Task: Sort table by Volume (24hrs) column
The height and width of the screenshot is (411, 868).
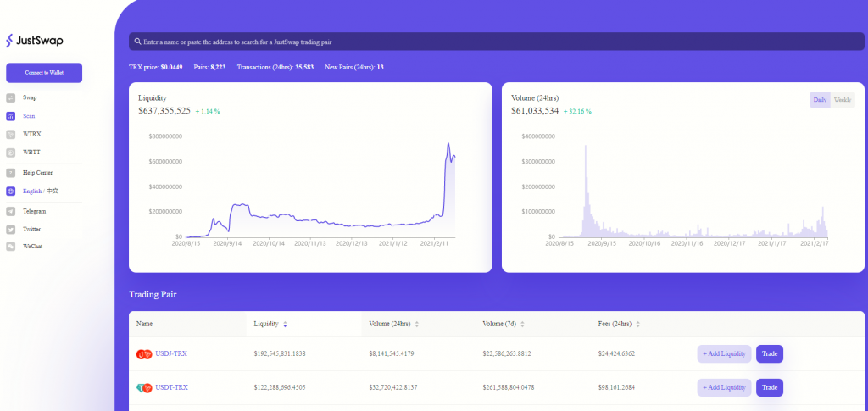Action: tap(416, 324)
